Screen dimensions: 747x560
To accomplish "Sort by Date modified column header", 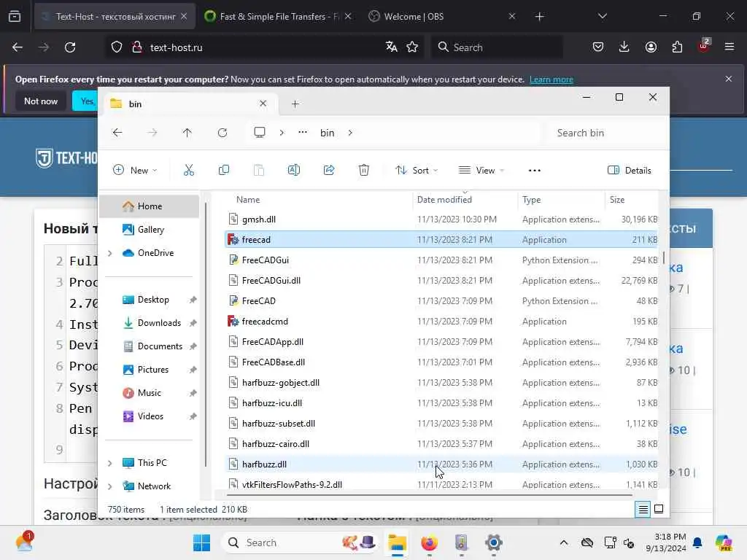I will pos(444,200).
